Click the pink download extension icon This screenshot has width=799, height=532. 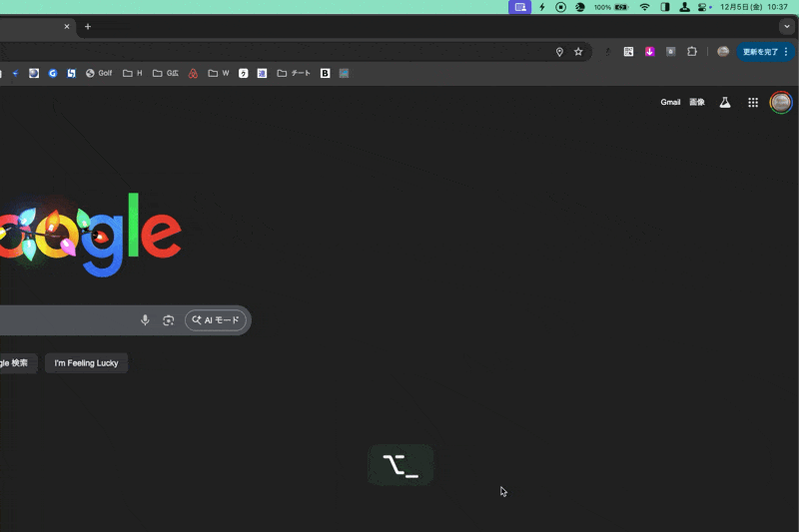click(649, 52)
